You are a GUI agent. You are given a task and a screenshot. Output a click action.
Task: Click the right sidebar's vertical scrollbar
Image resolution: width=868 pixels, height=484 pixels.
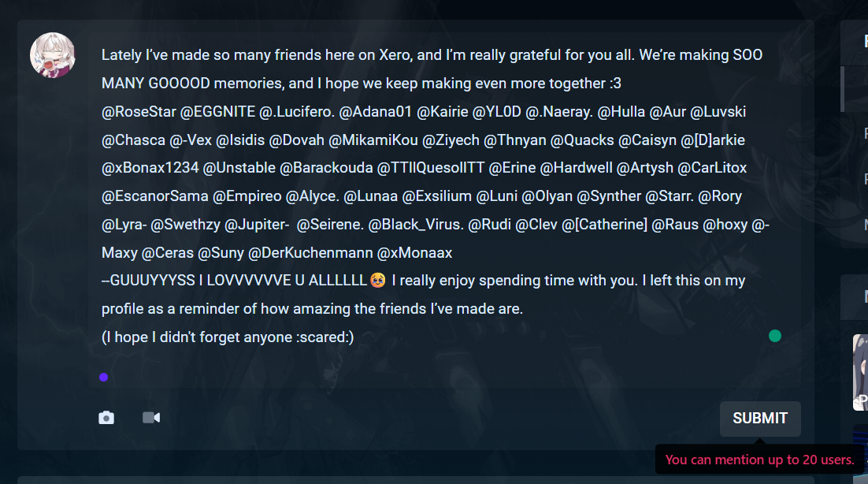pos(842,88)
